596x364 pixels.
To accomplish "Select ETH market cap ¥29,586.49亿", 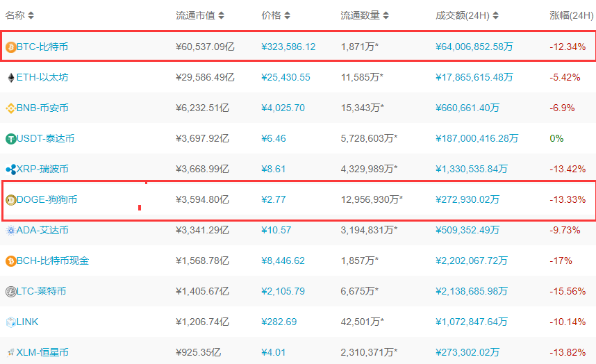I will tap(205, 78).
